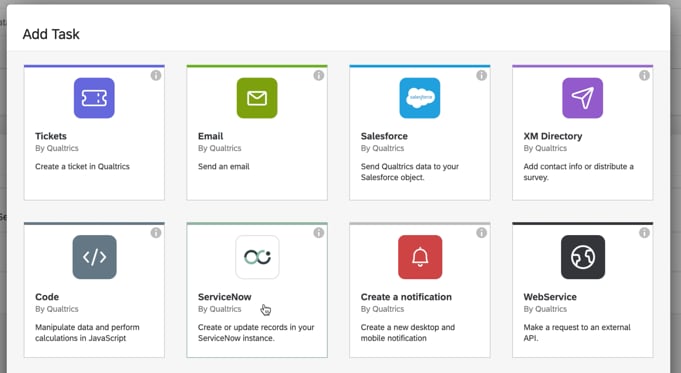
Task: Click 'Create or update records' ServiceNow description
Action: point(256,333)
